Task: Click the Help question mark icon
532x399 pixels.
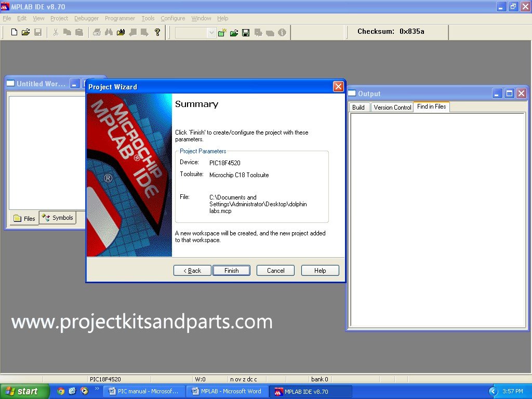Action: [157, 32]
